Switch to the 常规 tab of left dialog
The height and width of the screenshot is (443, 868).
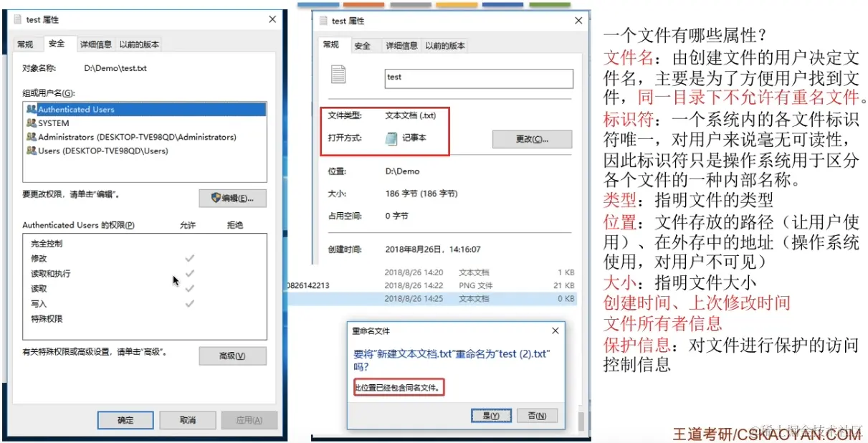click(25, 44)
